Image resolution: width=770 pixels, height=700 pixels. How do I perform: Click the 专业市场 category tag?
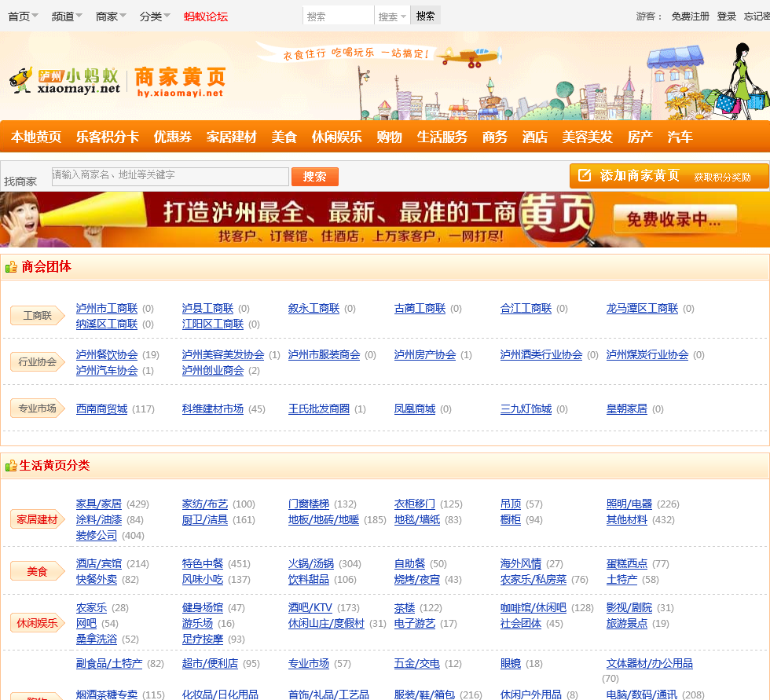point(38,409)
